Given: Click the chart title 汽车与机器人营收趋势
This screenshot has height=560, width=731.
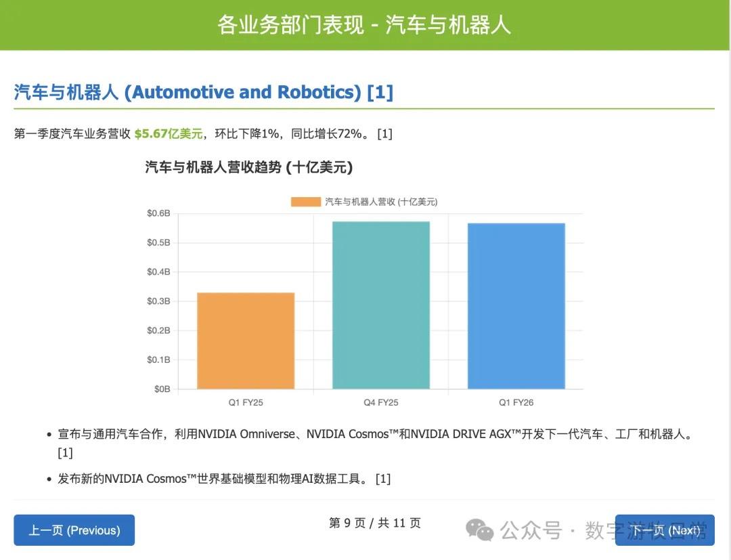Looking at the screenshot, I should (248, 167).
